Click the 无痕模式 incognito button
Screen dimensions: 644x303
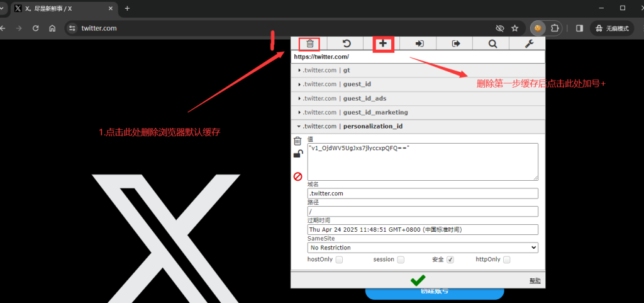[x=613, y=28]
